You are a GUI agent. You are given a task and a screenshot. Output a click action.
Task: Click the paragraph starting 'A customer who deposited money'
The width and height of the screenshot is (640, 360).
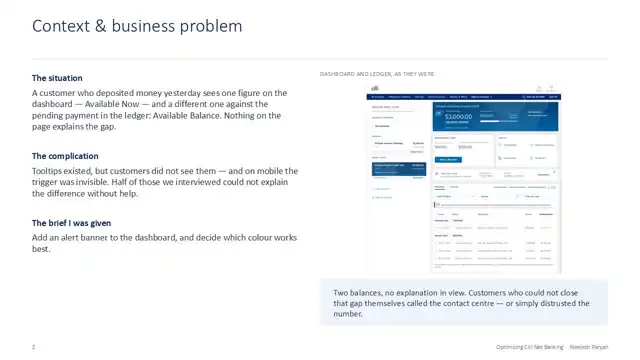tap(160, 110)
